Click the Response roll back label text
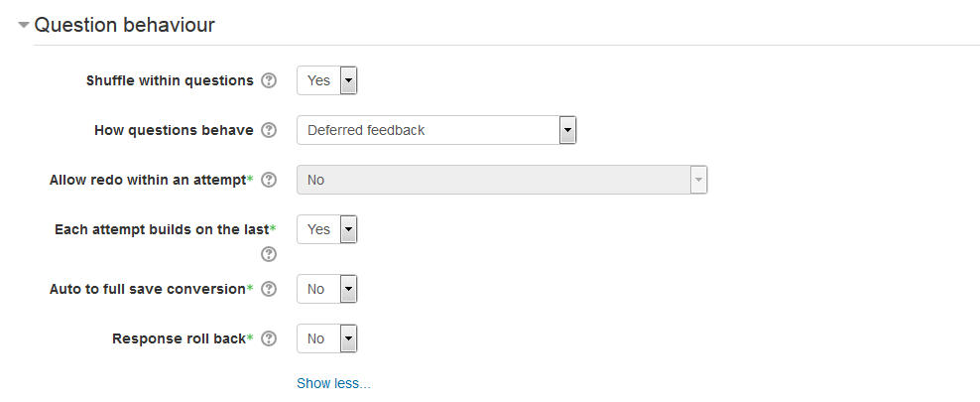980x402 pixels. [x=179, y=338]
